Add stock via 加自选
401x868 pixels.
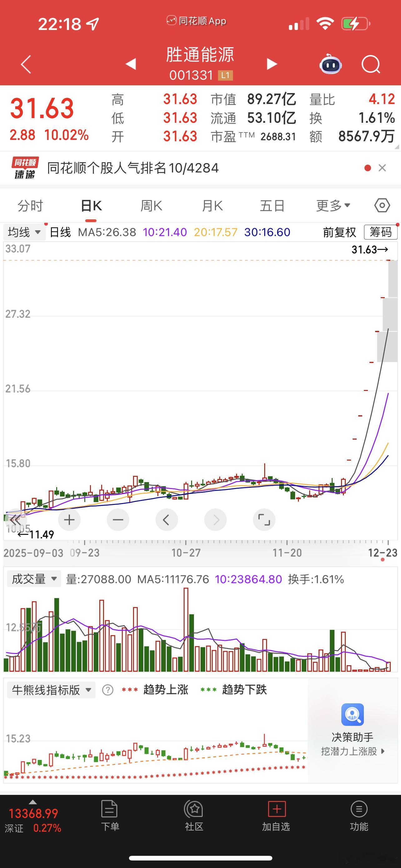coord(276,816)
